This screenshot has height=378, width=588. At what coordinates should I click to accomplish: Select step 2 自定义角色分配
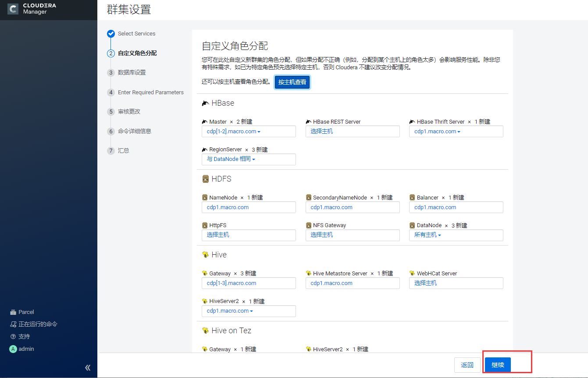137,53
